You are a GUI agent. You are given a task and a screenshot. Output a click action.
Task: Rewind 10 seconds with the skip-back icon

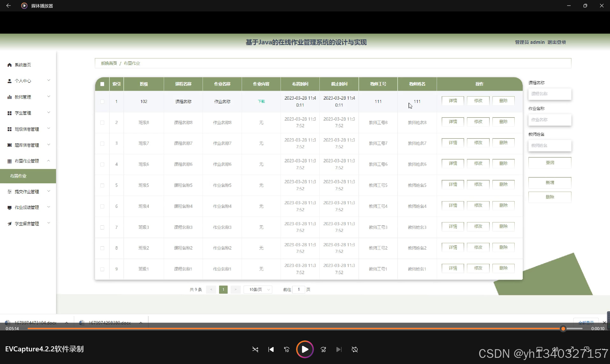(x=287, y=349)
